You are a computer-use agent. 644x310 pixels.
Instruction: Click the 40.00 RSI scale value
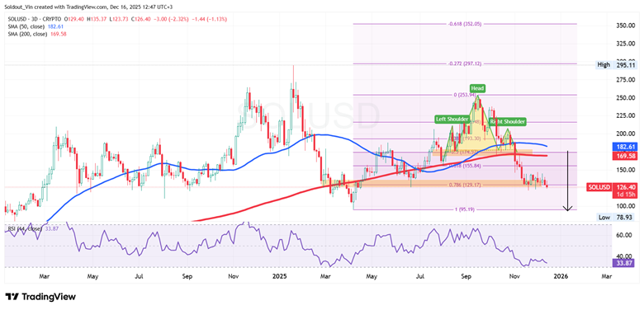tap(625, 256)
